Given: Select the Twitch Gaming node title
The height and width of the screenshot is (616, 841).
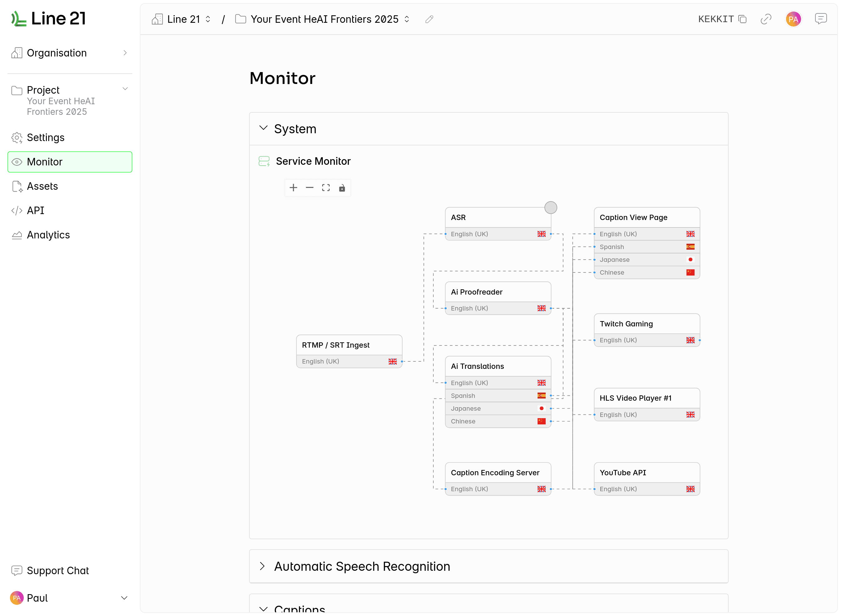Looking at the screenshot, I should click(x=626, y=324).
